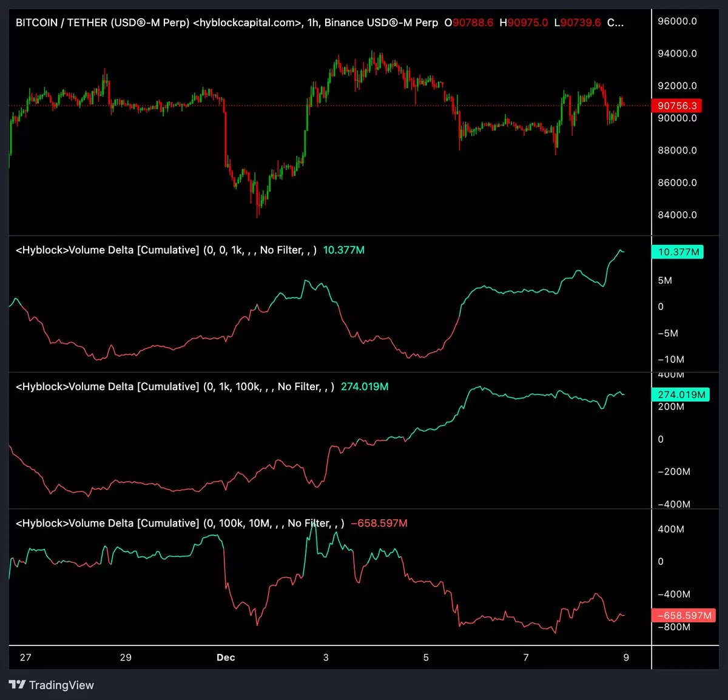Click date 27 on the time axis
The image size is (728, 700).
(x=25, y=658)
